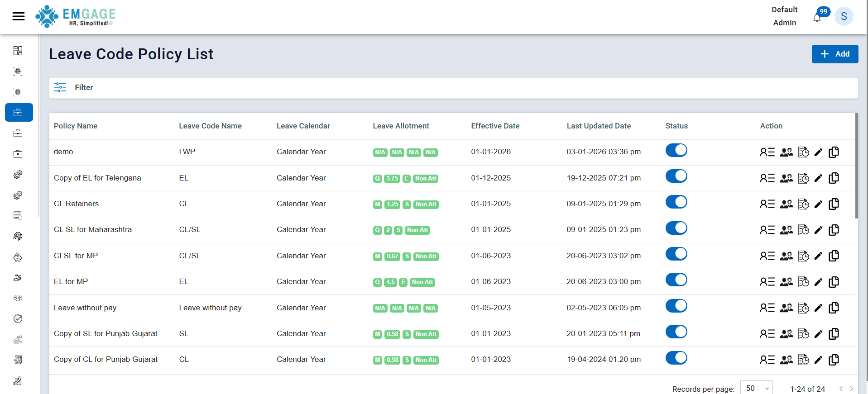
Task: Disable status toggle for demo policy
Action: (676, 150)
